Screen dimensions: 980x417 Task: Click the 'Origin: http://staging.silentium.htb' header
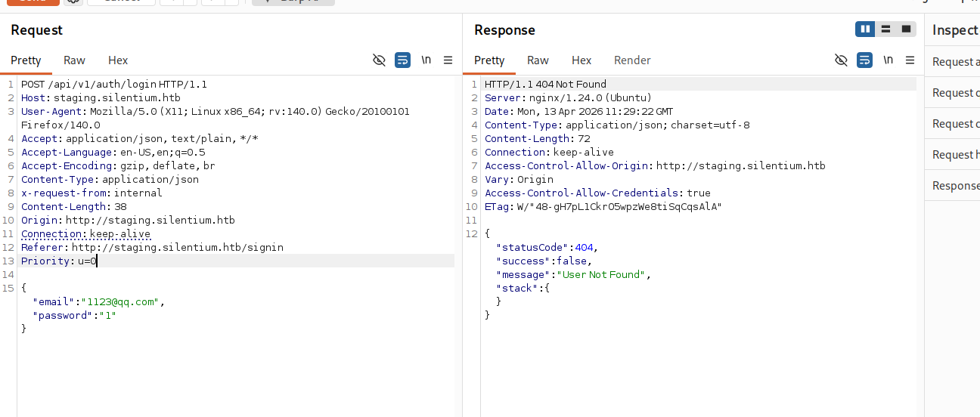[128, 221]
